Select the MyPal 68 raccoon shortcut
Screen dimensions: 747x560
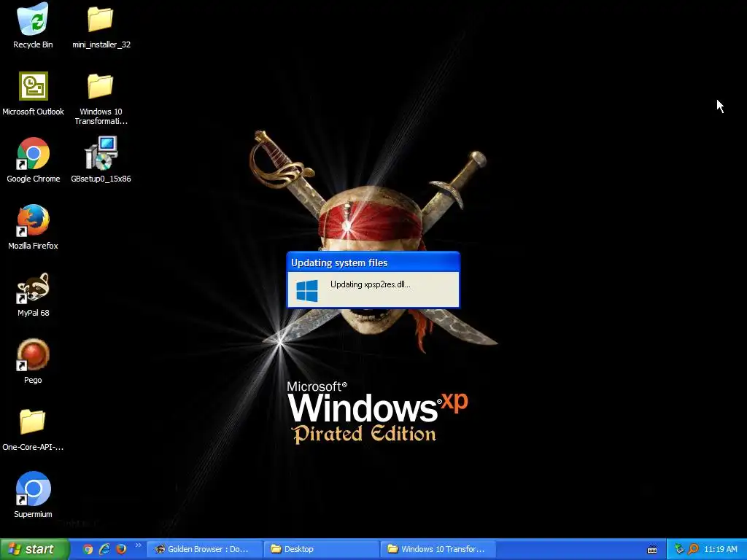point(33,295)
